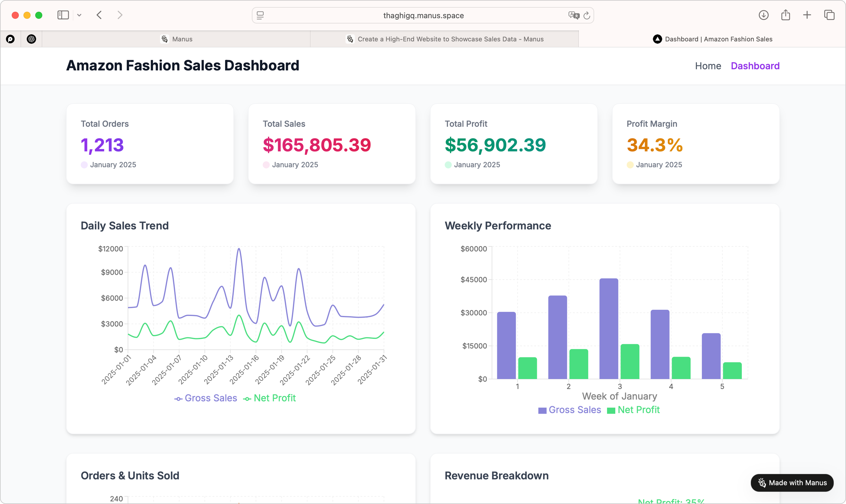Click Total Sales value $165,805.39
Viewport: 846px width, 504px height.
[317, 145]
